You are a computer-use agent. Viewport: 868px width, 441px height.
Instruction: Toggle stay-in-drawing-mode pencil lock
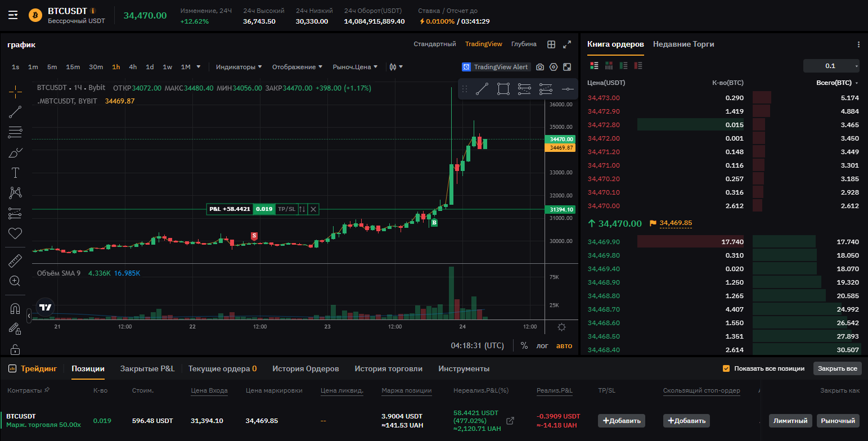click(x=15, y=328)
